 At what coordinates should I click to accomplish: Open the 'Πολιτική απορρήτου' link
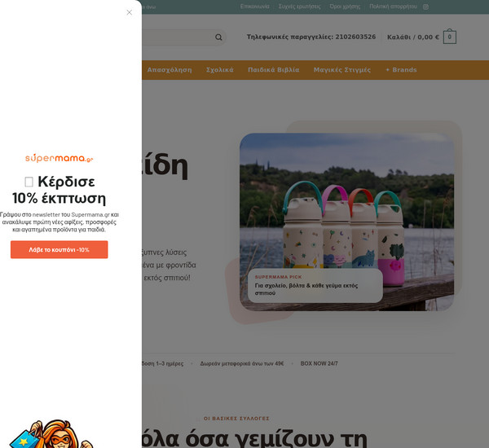point(393,7)
